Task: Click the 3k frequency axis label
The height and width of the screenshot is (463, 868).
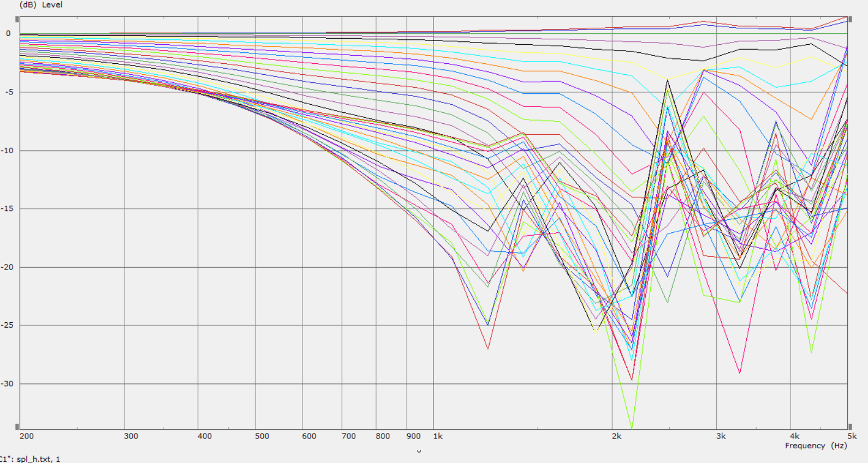Action: point(721,436)
